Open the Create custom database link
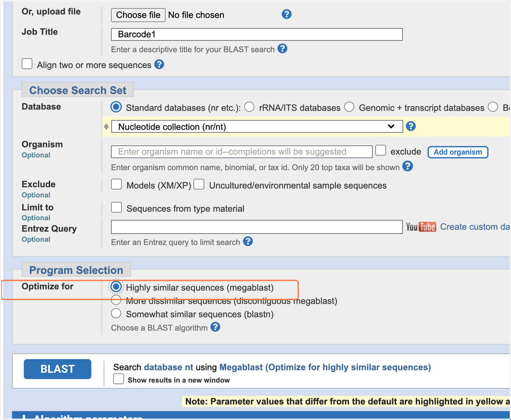This screenshot has width=511, height=420. pyautogui.click(x=475, y=227)
